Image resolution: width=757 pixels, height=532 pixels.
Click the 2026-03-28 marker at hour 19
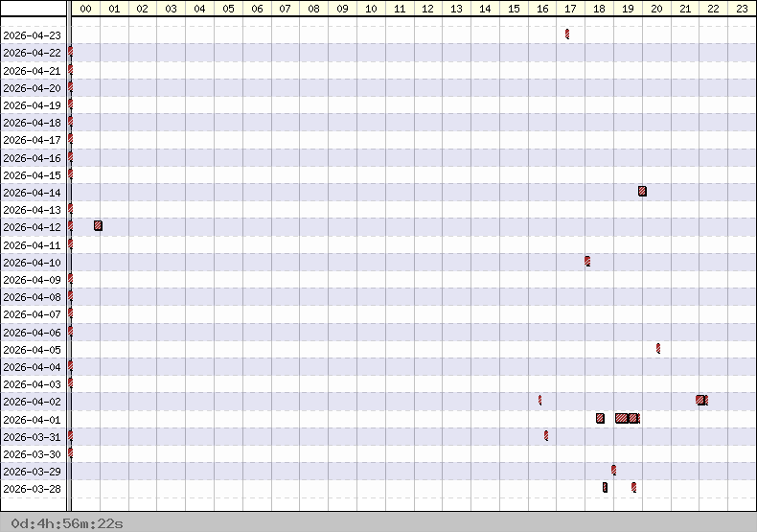coord(633,487)
